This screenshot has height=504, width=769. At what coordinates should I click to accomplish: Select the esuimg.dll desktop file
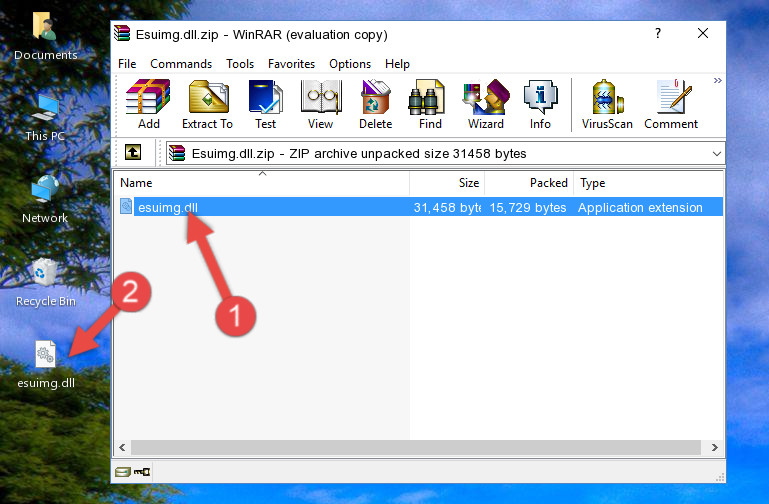pos(46,365)
